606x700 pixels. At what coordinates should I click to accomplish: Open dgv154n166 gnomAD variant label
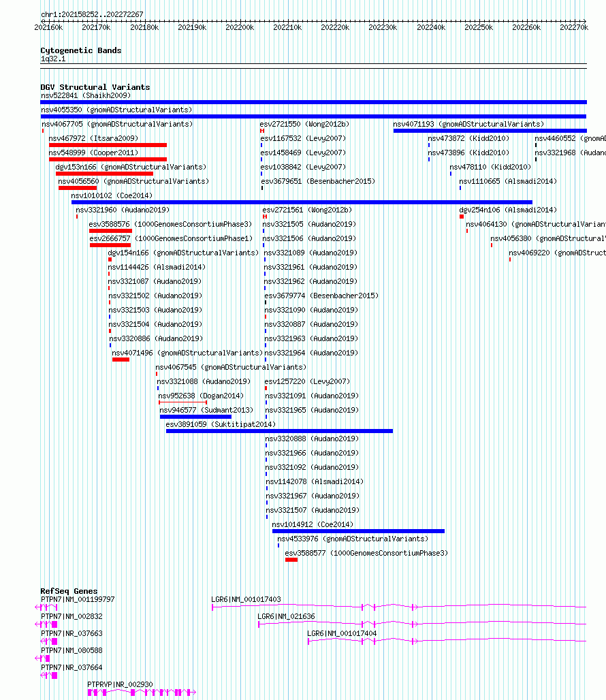click(183, 253)
